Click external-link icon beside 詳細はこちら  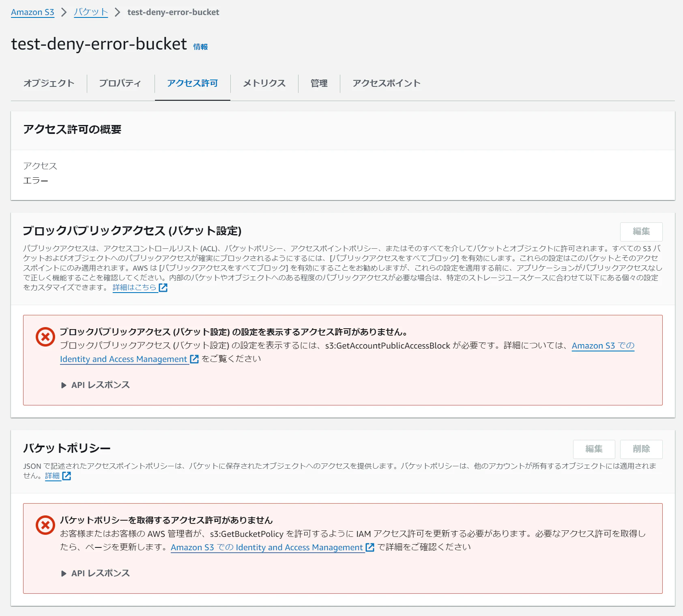[163, 288]
